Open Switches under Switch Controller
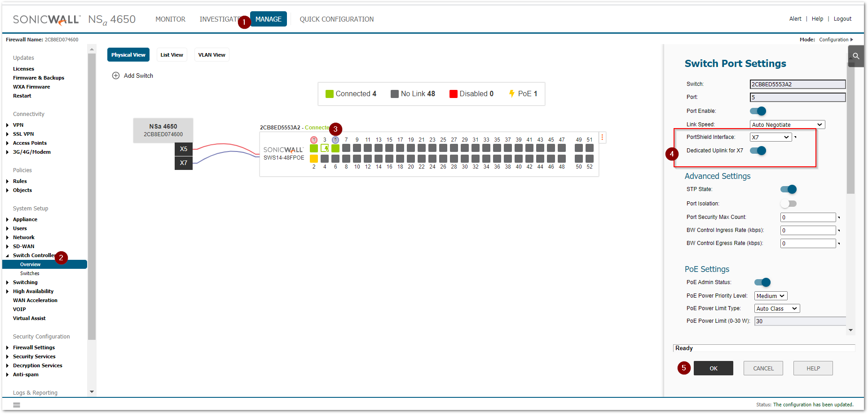This screenshot has width=868, height=414. tap(30, 273)
